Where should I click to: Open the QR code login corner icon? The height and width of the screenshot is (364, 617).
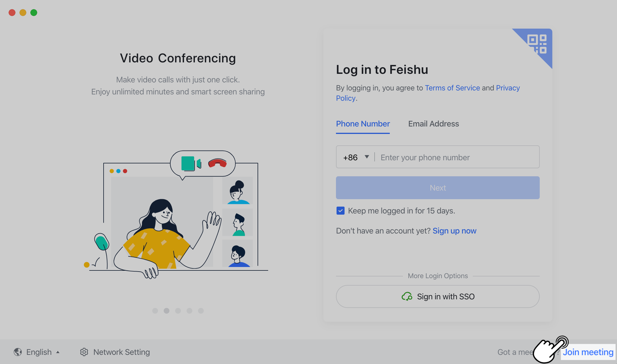tap(537, 44)
